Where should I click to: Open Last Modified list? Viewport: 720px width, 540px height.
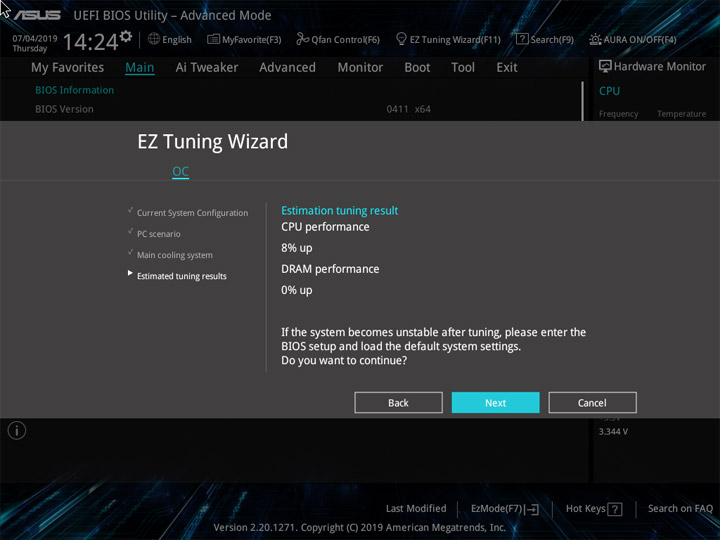tap(416, 508)
